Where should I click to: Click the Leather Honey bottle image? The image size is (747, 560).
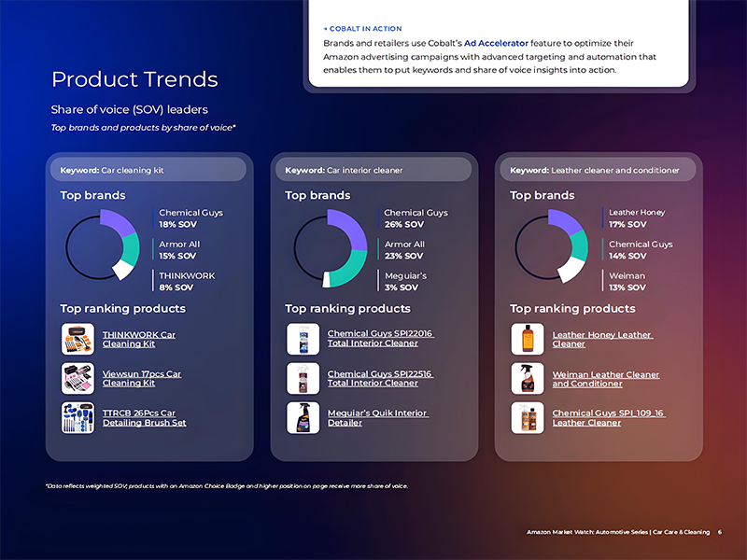528,339
